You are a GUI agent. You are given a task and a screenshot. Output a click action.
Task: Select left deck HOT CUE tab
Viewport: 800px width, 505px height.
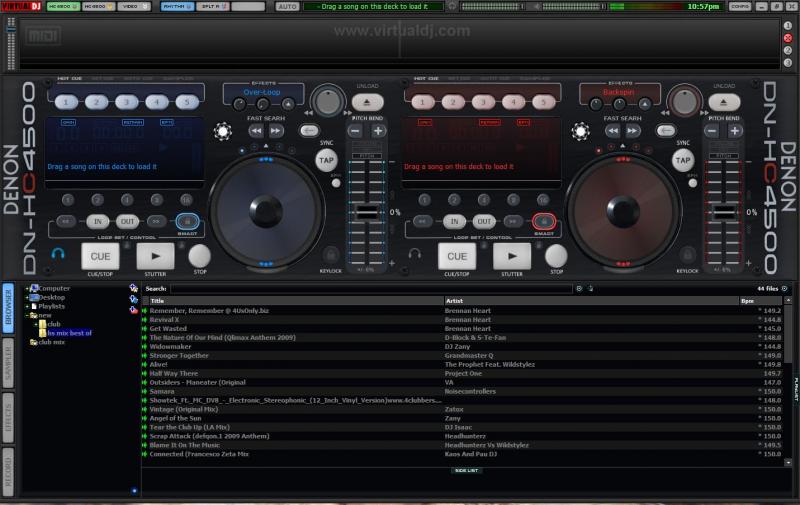(x=69, y=79)
